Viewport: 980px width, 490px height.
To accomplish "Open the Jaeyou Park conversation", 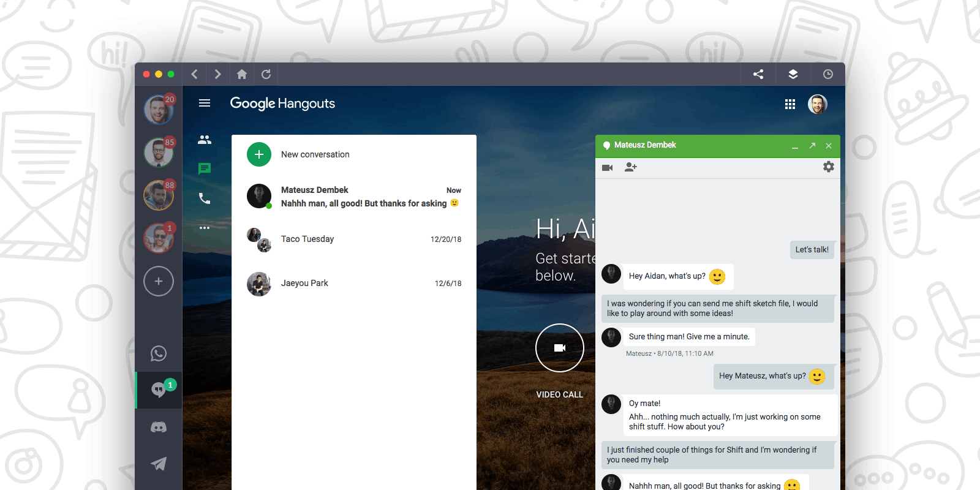I will click(354, 283).
